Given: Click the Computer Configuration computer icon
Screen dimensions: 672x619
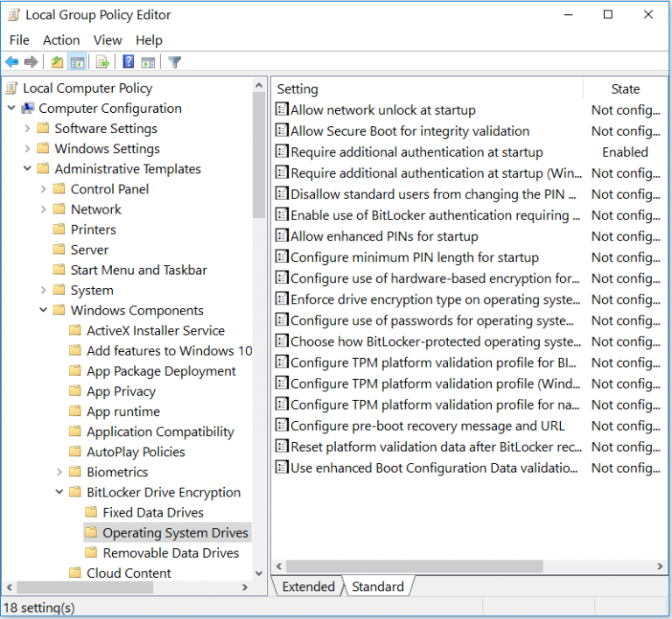Looking at the screenshot, I should pyautogui.click(x=28, y=108).
